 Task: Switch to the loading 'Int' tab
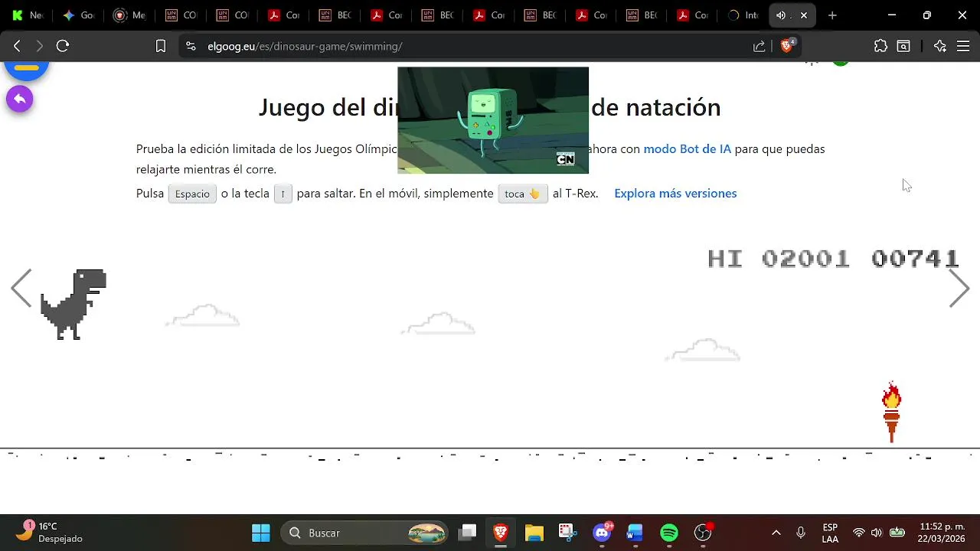point(743,15)
